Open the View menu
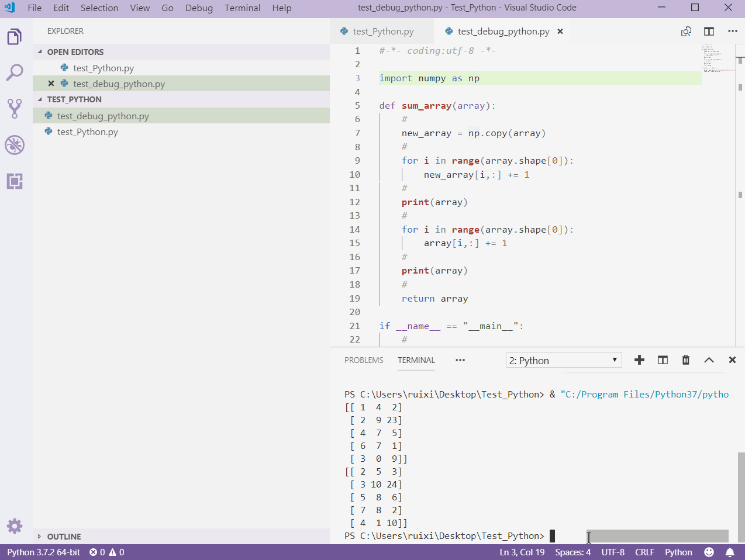Screen dimensions: 745x560 coord(140,8)
